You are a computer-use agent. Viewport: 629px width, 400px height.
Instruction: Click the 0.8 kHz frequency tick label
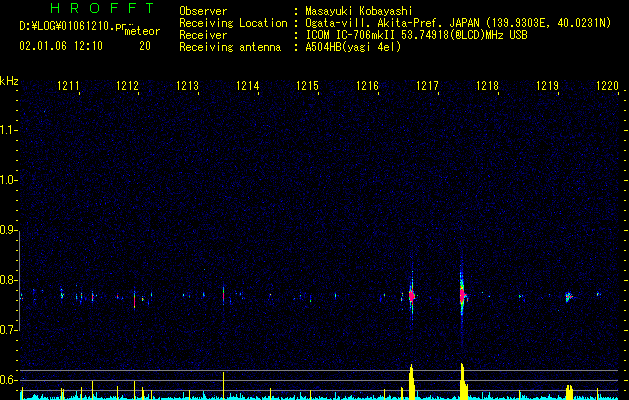pyautogui.click(x=8, y=280)
